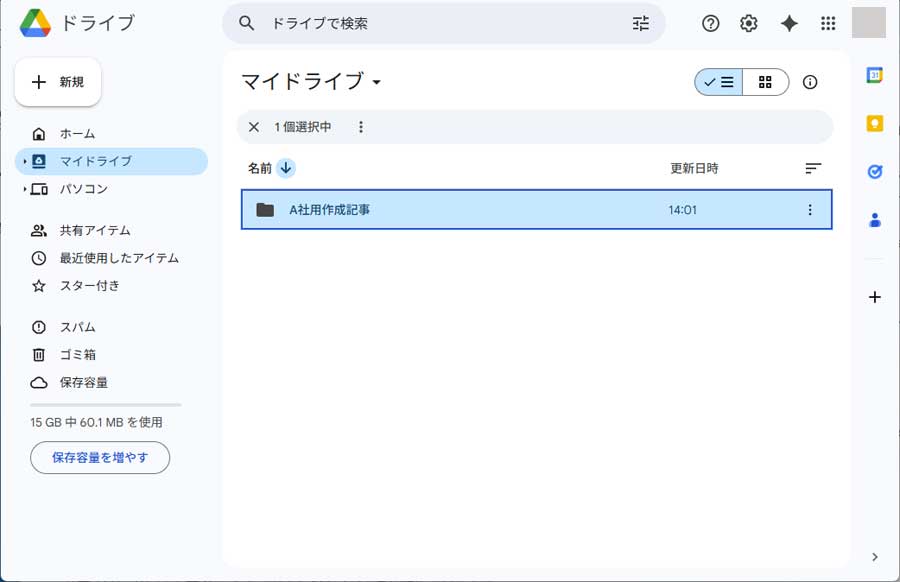Click 保存容量を増やす button
Screen dimensions: 900x582
click(100, 457)
